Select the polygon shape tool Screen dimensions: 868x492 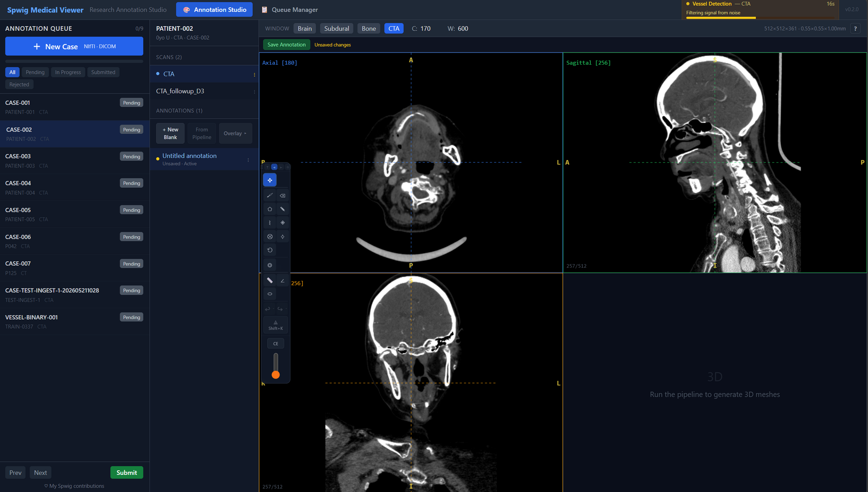click(270, 209)
